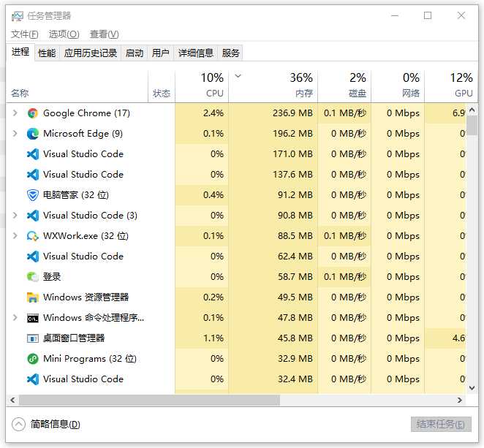This screenshot has height=448, width=484.
Task: Minimize the 任务管理器 window
Action: [395, 15]
